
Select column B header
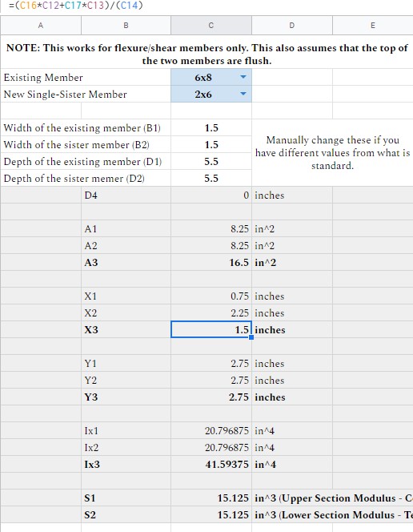tap(126, 26)
